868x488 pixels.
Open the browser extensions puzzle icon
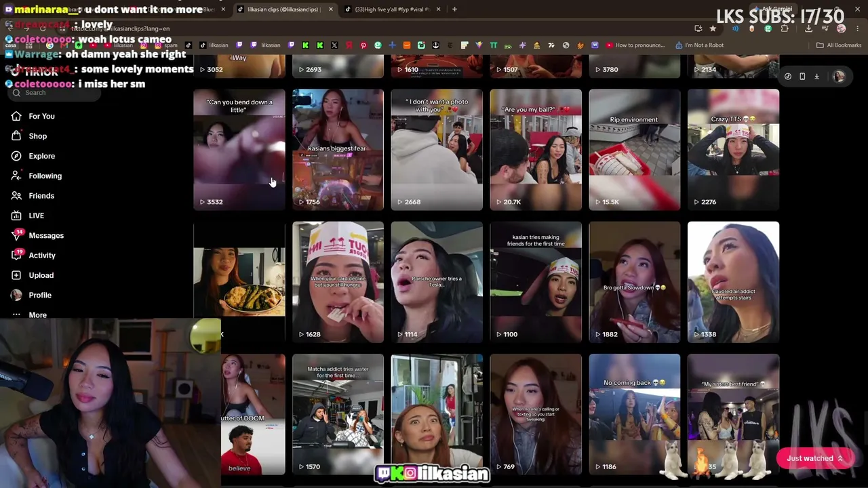coord(785,28)
